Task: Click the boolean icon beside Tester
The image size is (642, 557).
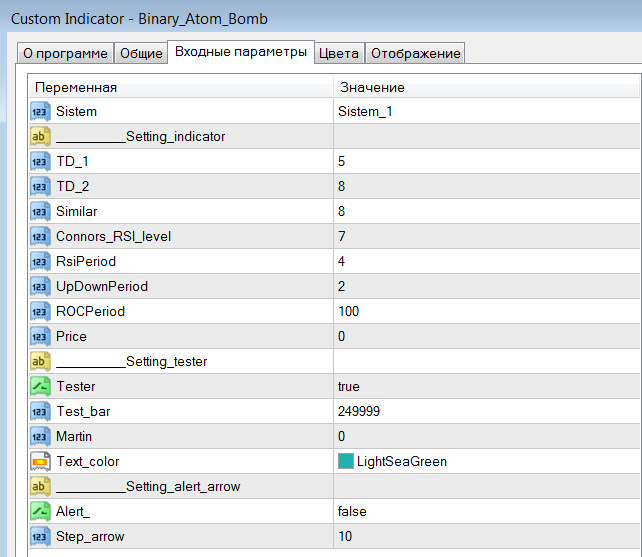Action: pyautogui.click(x=40, y=386)
